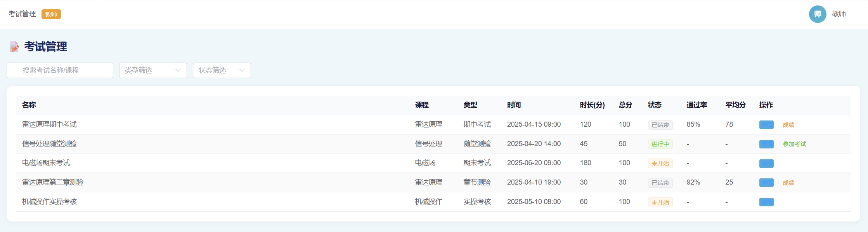View 成绩 for 雷达原理期中考试

[x=788, y=125]
